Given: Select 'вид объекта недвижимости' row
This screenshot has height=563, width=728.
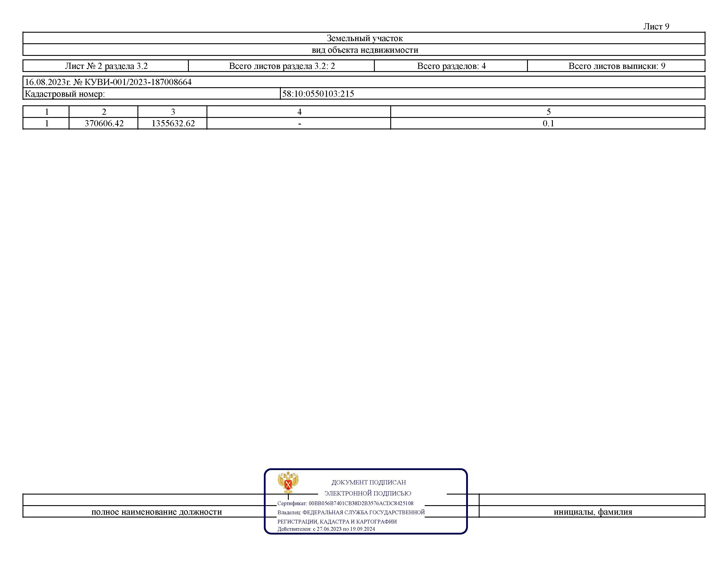Looking at the screenshot, I should 364,53.
